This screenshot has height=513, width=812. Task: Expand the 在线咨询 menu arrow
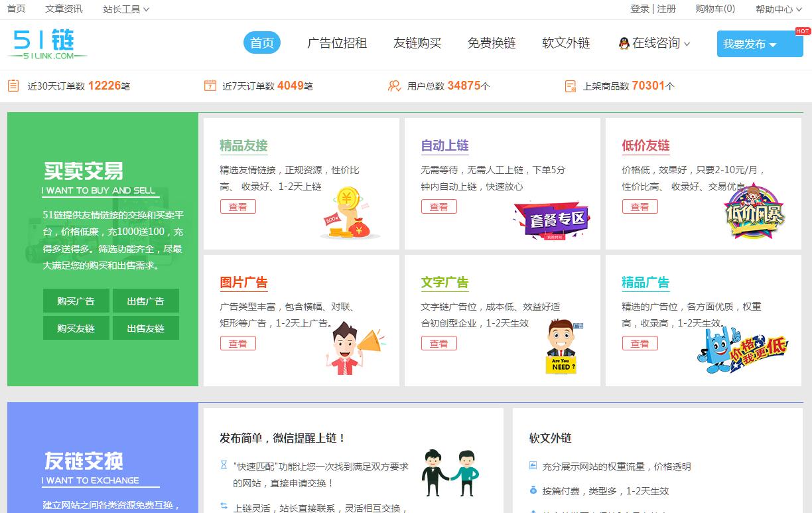tap(687, 44)
